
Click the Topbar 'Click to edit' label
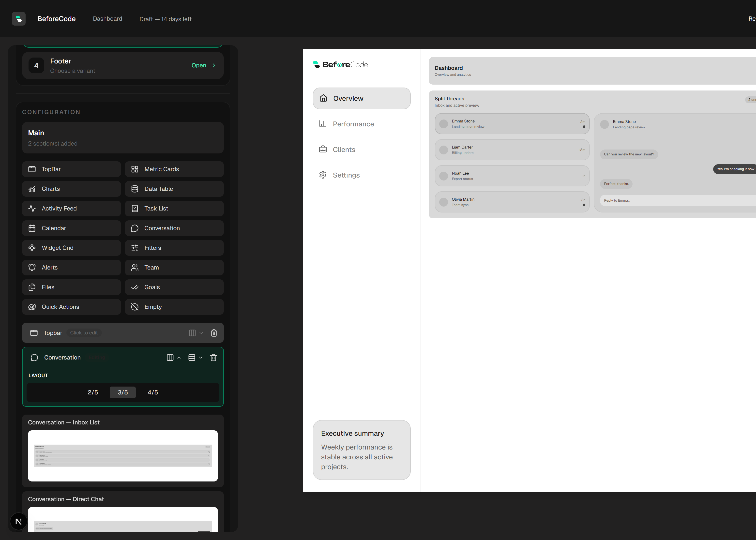[x=84, y=333]
